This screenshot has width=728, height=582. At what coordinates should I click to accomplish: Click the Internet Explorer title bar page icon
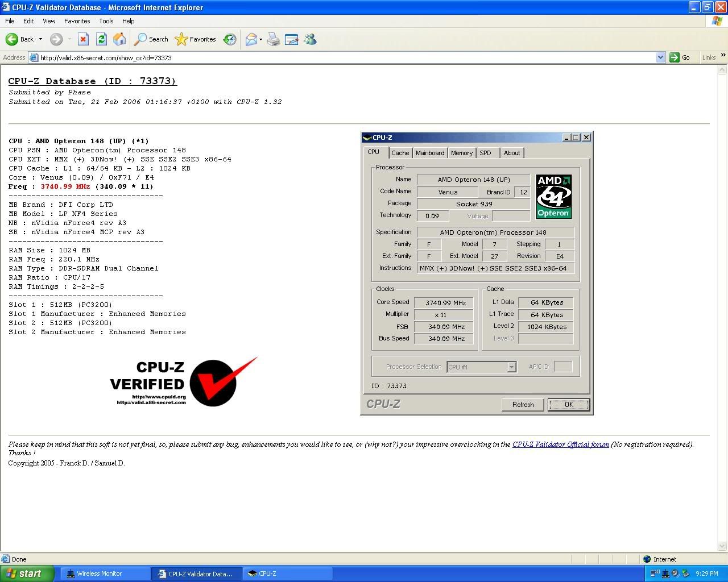[x=6, y=7]
